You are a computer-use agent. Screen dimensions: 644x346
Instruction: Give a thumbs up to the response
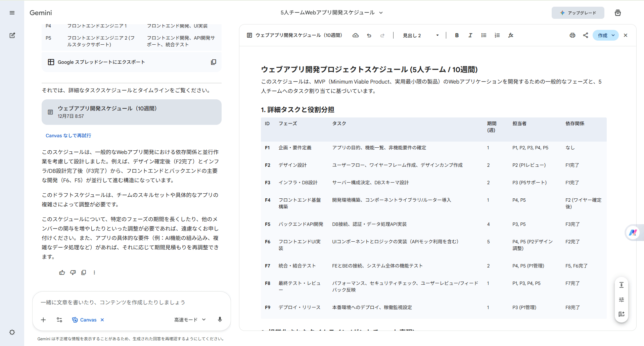[x=62, y=272]
